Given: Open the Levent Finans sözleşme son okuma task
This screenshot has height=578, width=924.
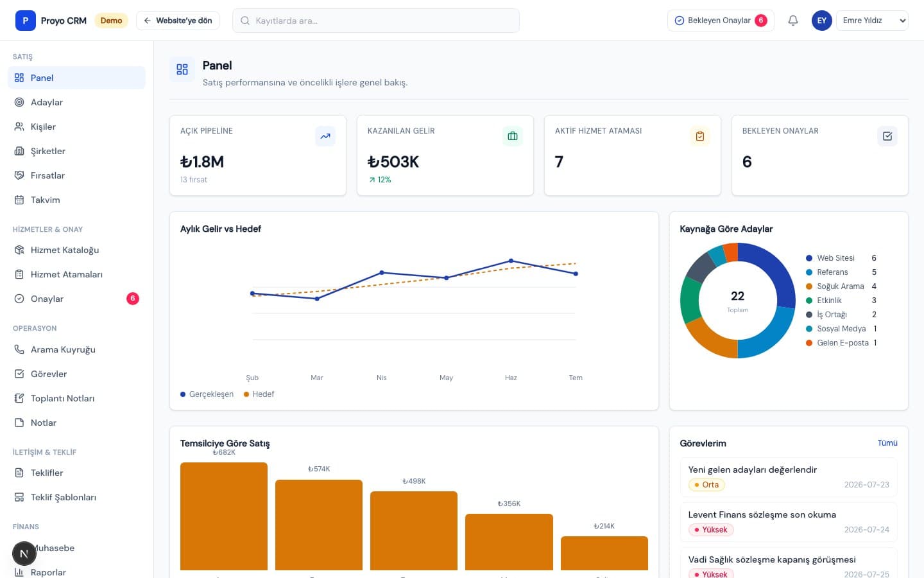Looking at the screenshot, I should pyautogui.click(x=789, y=522).
